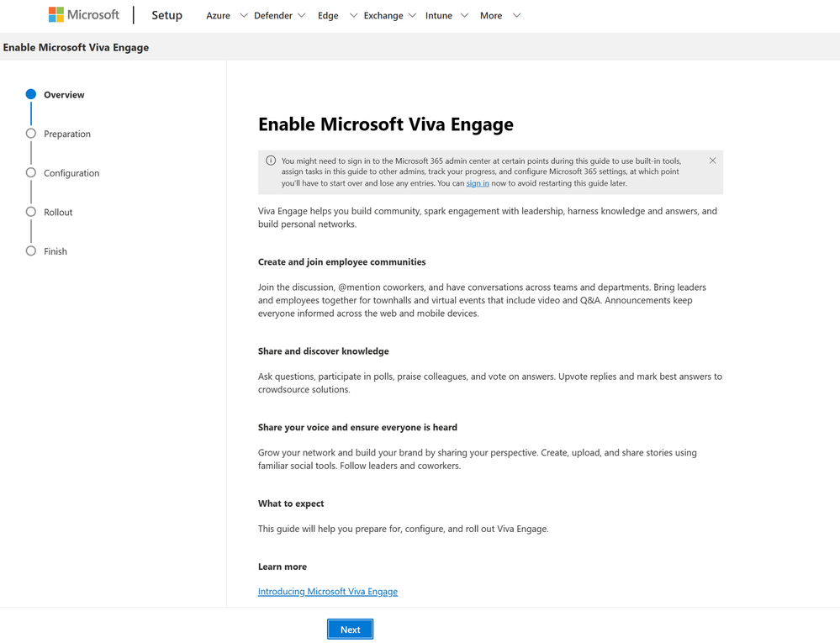Select the Overview step circle

pos(31,94)
